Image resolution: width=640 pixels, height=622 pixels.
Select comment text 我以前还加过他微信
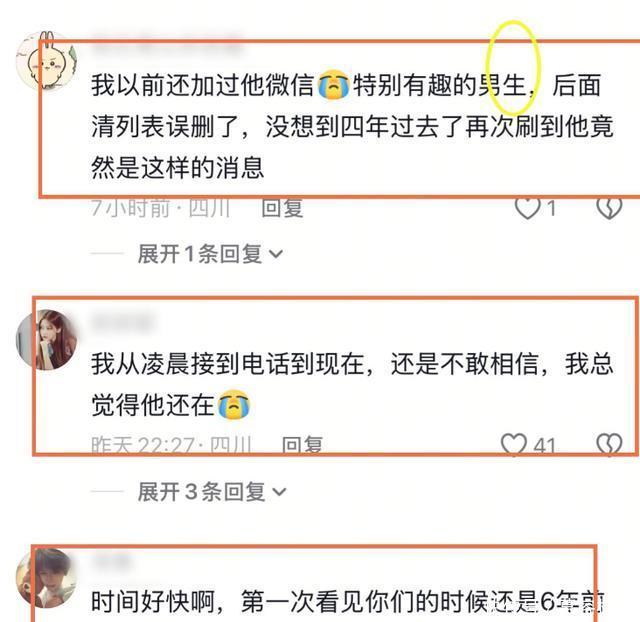point(203,85)
